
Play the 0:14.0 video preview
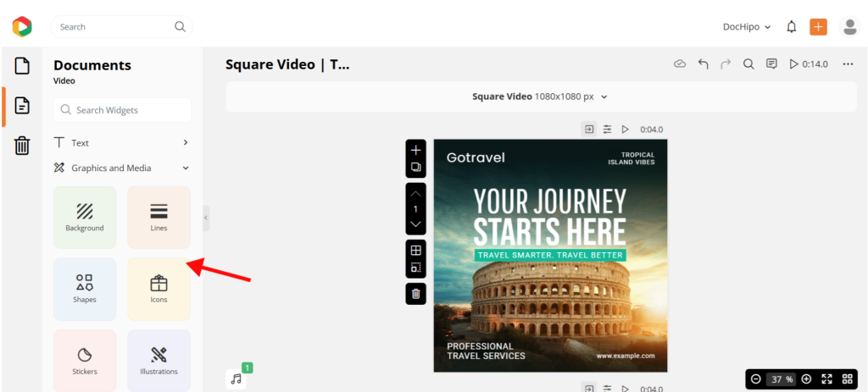coord(809,64)
